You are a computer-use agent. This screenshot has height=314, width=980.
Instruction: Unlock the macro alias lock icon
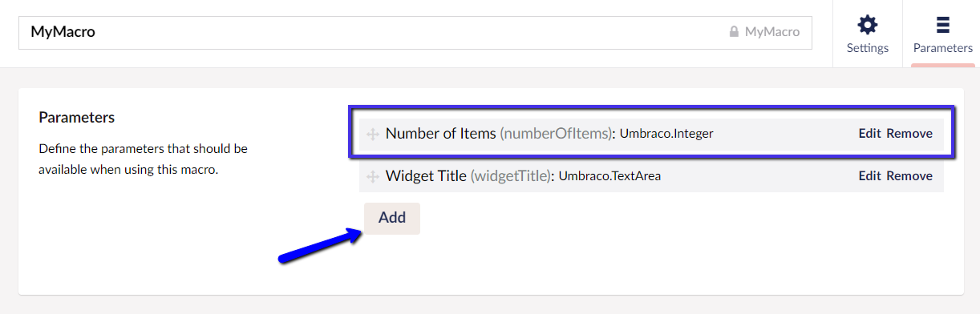click(733, 32)
